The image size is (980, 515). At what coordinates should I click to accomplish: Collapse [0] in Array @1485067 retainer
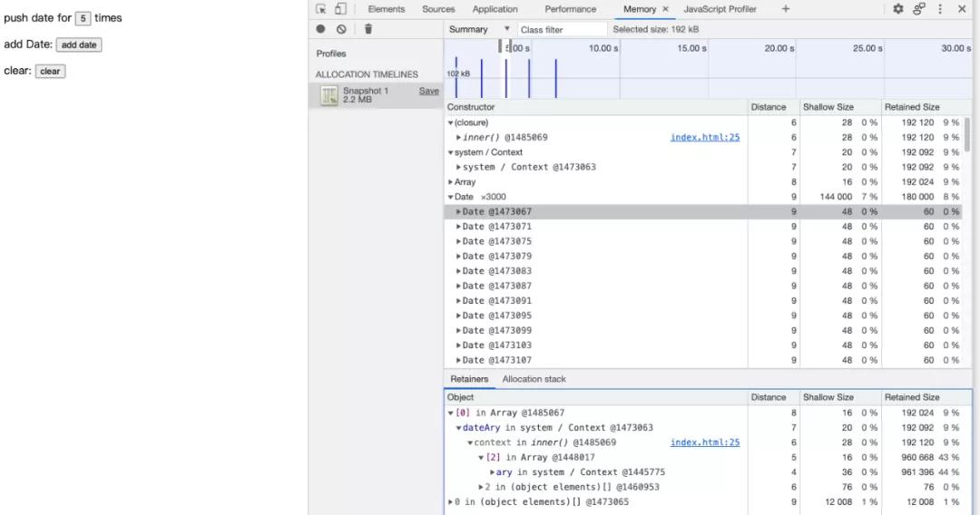[x=451, y=413]
